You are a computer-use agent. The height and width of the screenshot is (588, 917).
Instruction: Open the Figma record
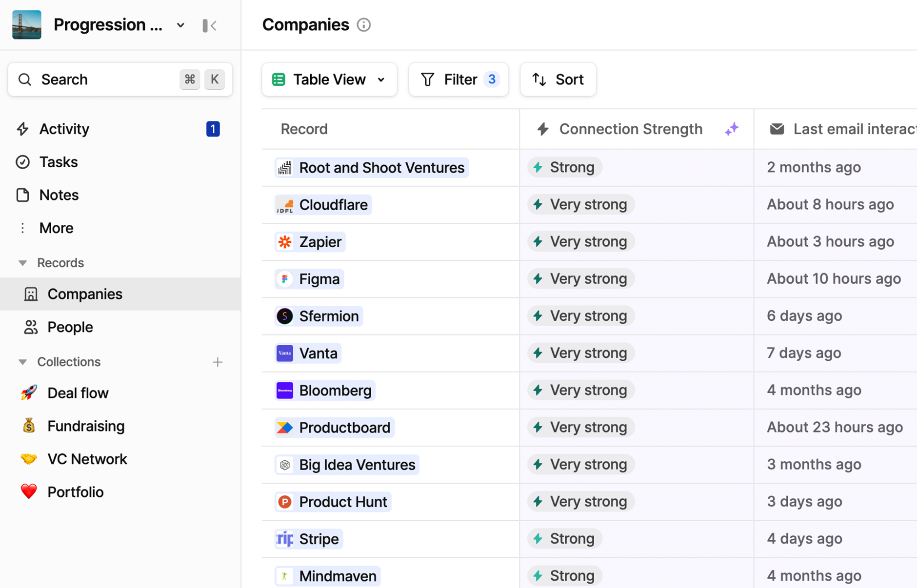tap(309, 279)
